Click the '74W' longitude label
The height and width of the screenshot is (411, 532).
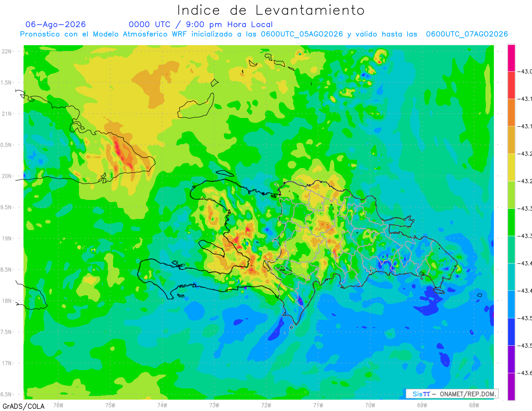click(162, 405)
